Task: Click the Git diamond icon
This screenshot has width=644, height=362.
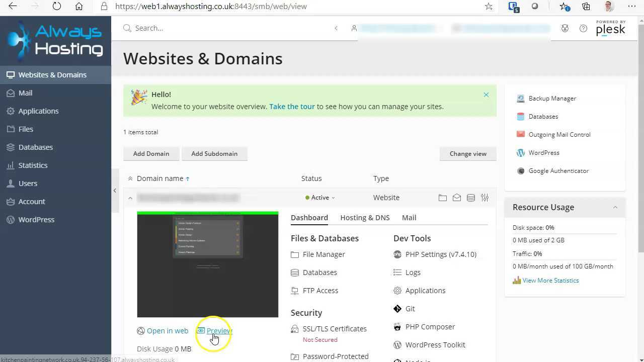Action: [397, 309]
